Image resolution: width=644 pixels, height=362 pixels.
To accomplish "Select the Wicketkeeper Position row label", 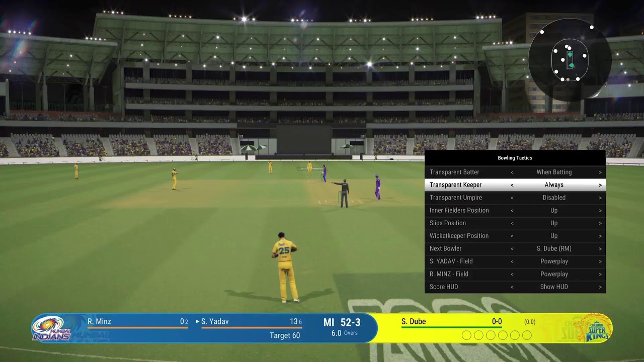I will pyautogui.click(x=459, y=236).
